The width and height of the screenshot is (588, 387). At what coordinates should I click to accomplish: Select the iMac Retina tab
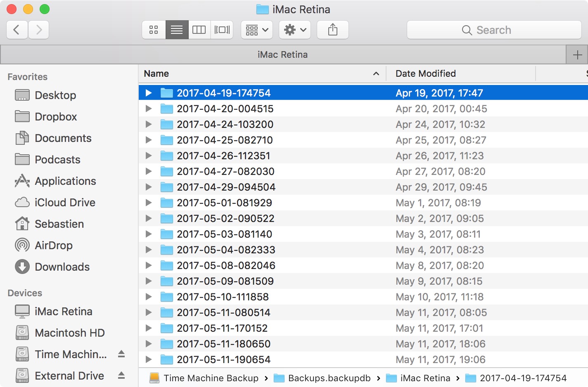click(x=282, y=54)
